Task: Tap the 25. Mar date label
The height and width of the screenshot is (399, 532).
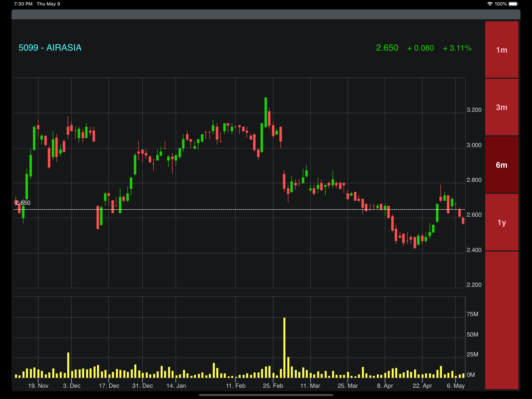Action: tap(348, 386)
